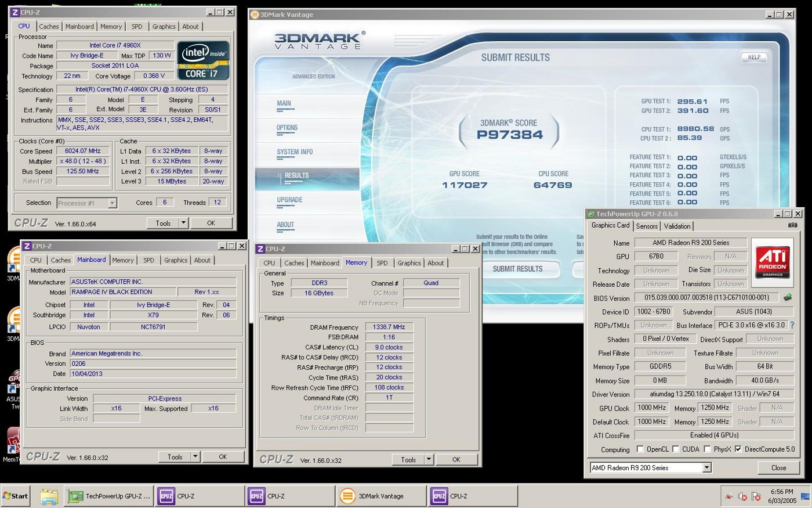The image size is (812, 508).
Task: Open UPGRADE in 3DMark sidebar
Action: (289, 200)
